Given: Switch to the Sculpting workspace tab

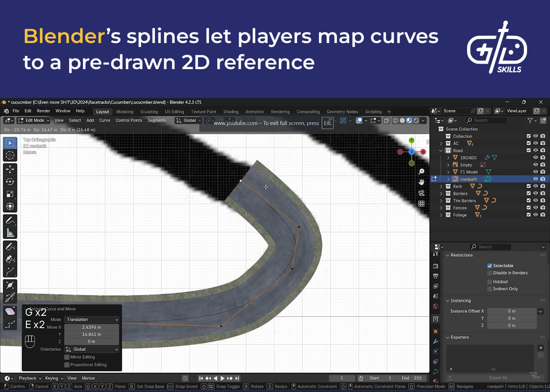Looking at the screenshot, I should pos(149,112).
